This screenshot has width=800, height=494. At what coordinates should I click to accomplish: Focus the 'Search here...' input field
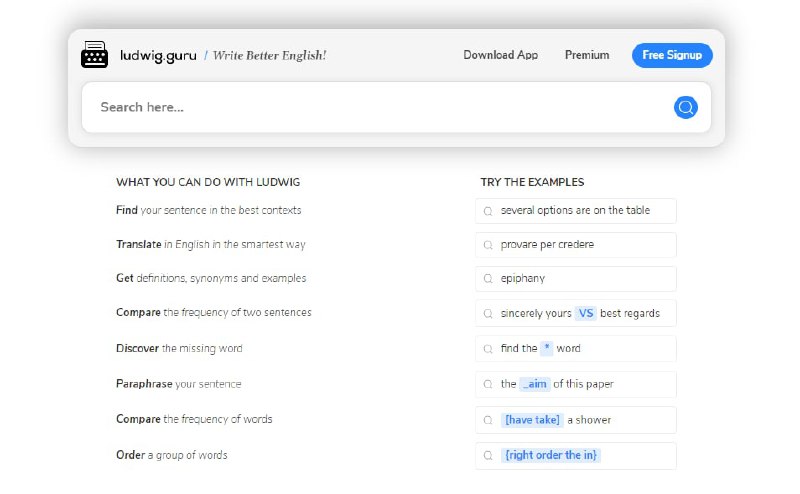(396, 107)
